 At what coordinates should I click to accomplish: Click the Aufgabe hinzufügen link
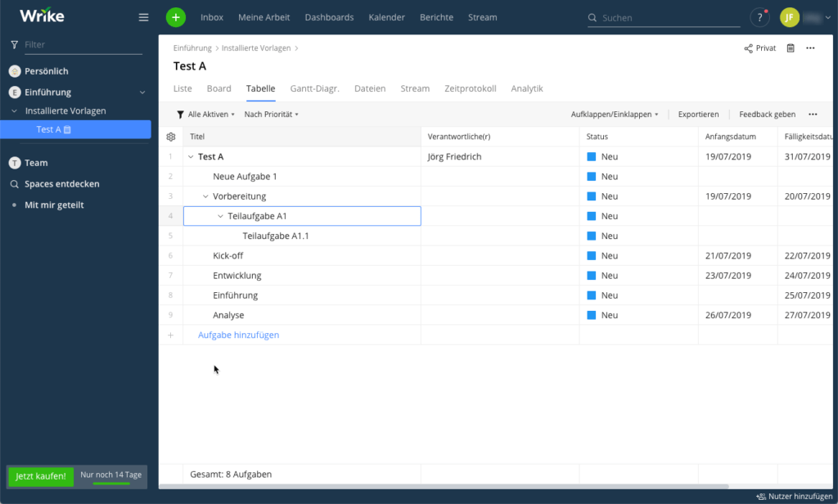coord(238,335)
